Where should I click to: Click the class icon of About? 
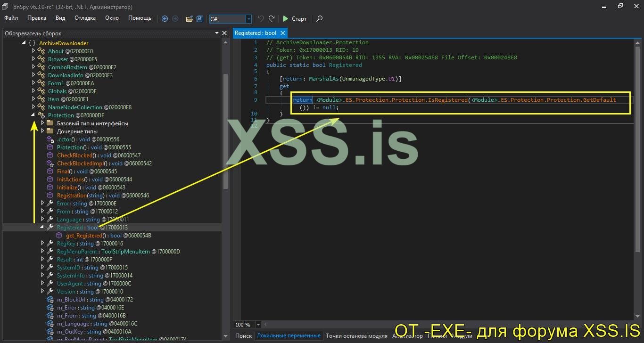pos(41,51)
